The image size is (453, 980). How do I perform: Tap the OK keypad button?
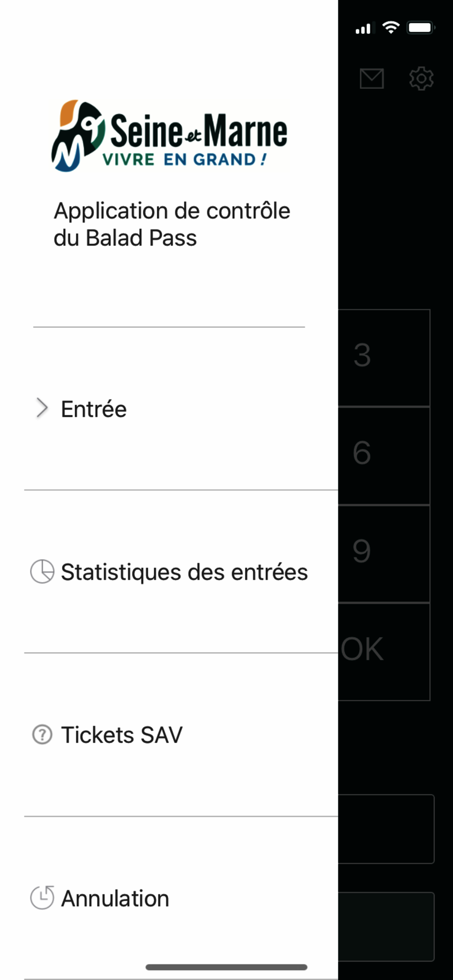[384, 652]
